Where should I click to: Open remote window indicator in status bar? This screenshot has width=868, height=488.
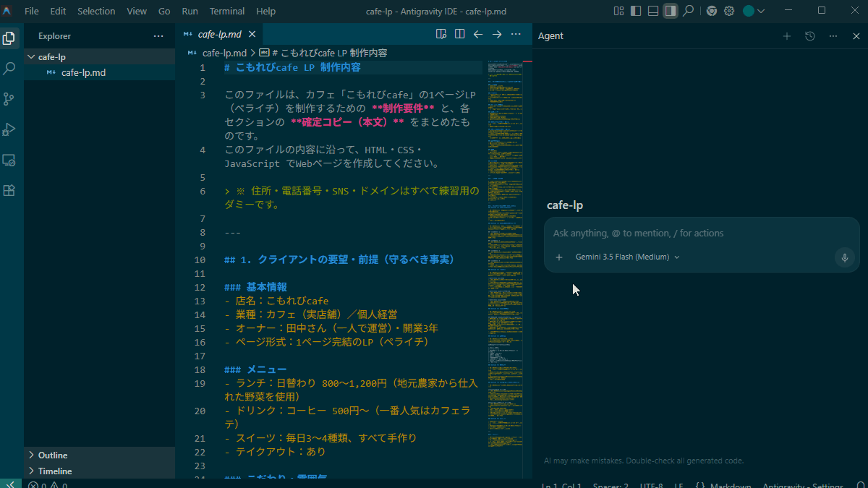(12, 485)
